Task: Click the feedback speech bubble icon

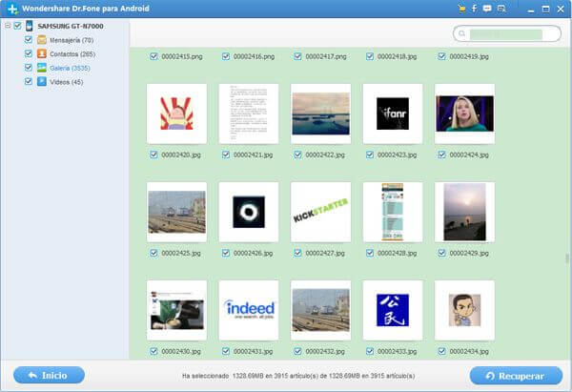Action: tap(487, 8)
